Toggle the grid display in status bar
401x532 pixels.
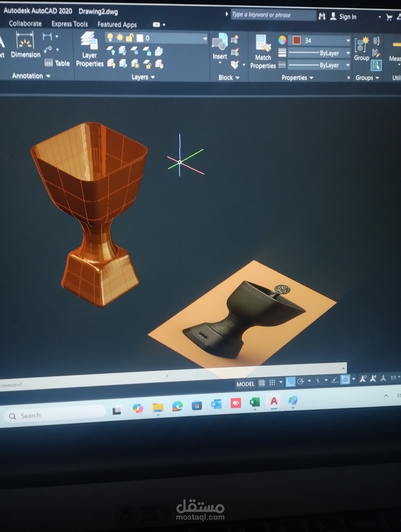point(262,382)
